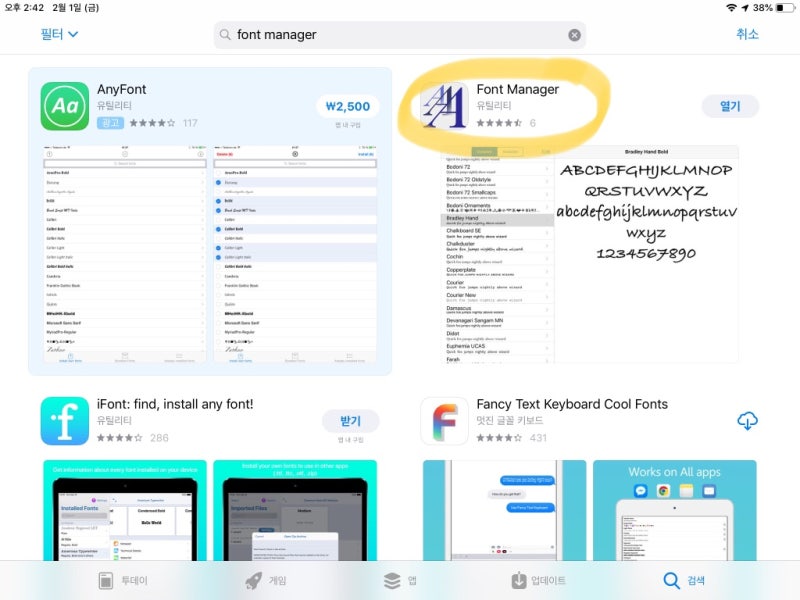
Task: View iFont Installed Fonts screenshot
Action: coord(125,510)
